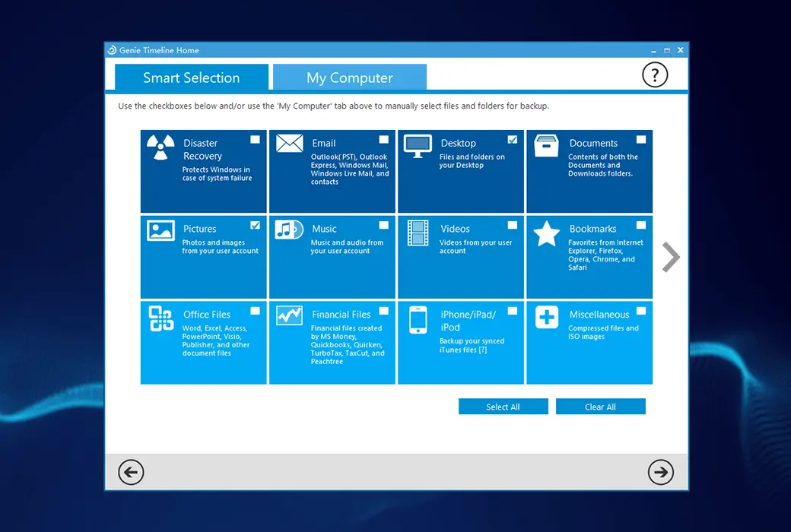The width and height of the screenshot is (791, 532).
Task: Uncheck the Desktop checkbox
Action: [513, 139]
